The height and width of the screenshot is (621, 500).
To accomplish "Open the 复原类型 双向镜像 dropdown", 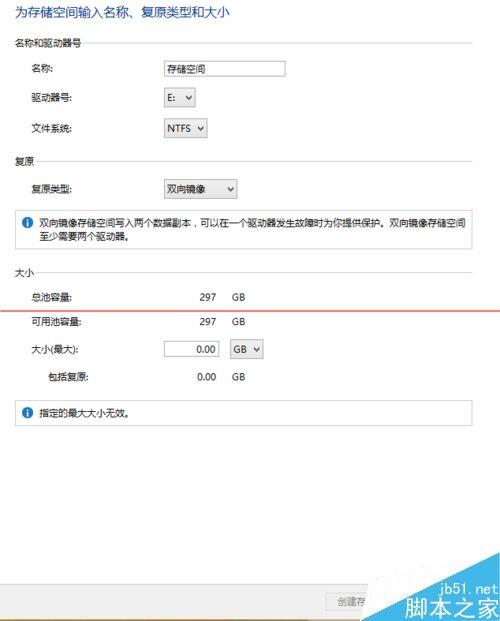I will tap(200, 189).
